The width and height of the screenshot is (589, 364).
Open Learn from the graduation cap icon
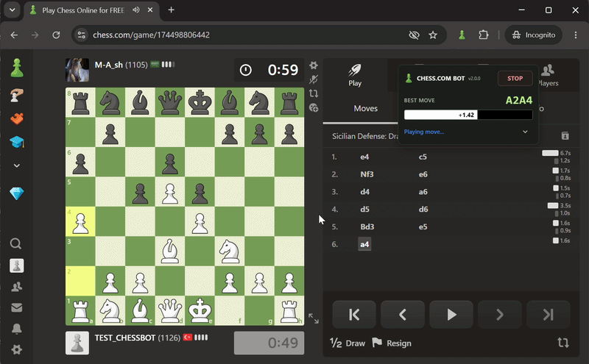click(16, 142)
